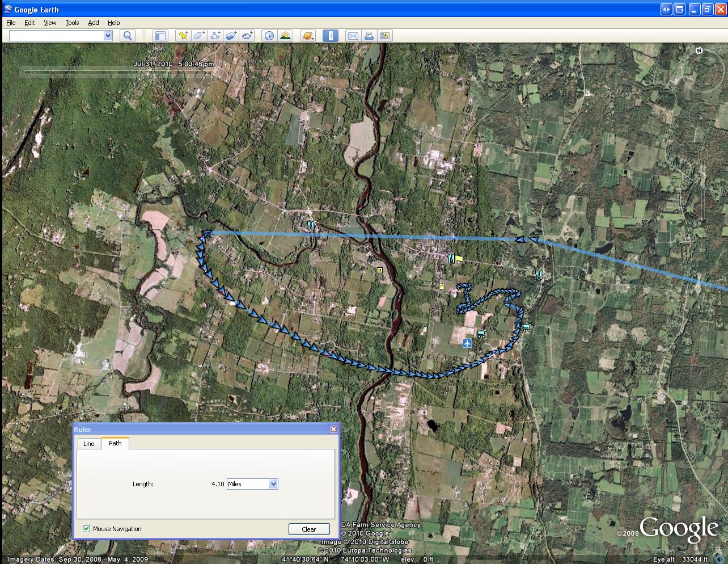Screen dimensions: 728x564
Task: Click the Add Polygon toolbar icon
Action: [199, 36]
